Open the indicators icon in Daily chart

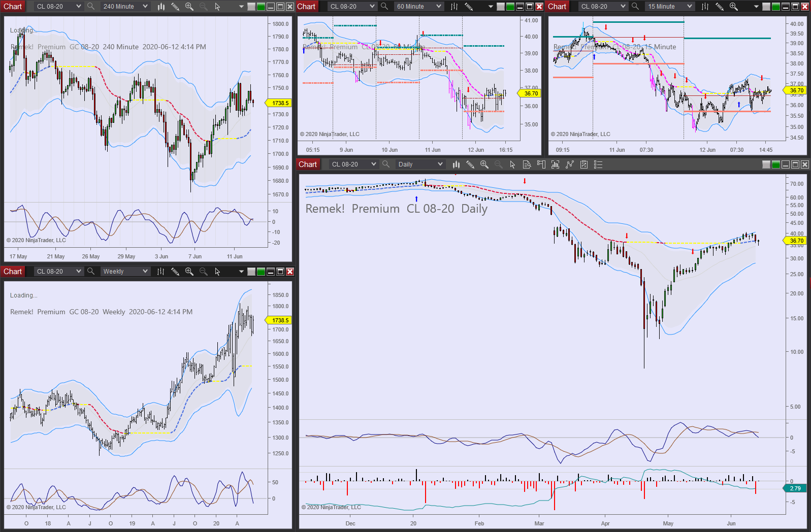(x=570, y=164)
